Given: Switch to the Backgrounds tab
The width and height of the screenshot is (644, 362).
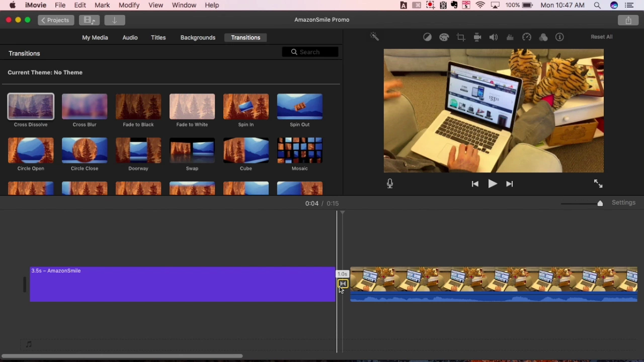Looking at the screenshot, I should point(198,38).
